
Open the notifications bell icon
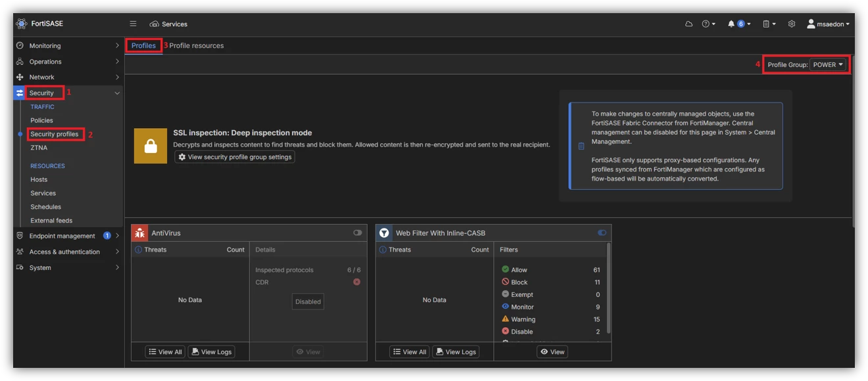tap(731, 24)
